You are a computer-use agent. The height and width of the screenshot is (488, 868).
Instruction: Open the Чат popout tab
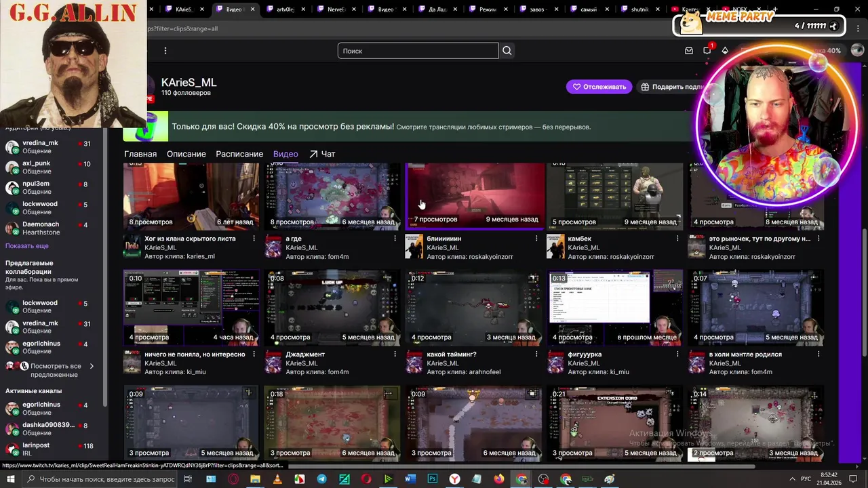(322, 154)
